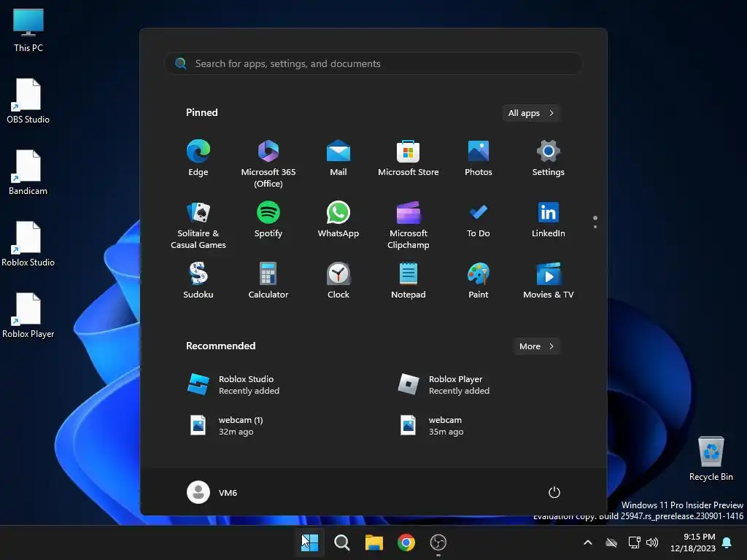The width and height of the screenshot is (747, 560).
Task: Launch Google Chrome from the taskbar
Action: (x=406, y=542)
